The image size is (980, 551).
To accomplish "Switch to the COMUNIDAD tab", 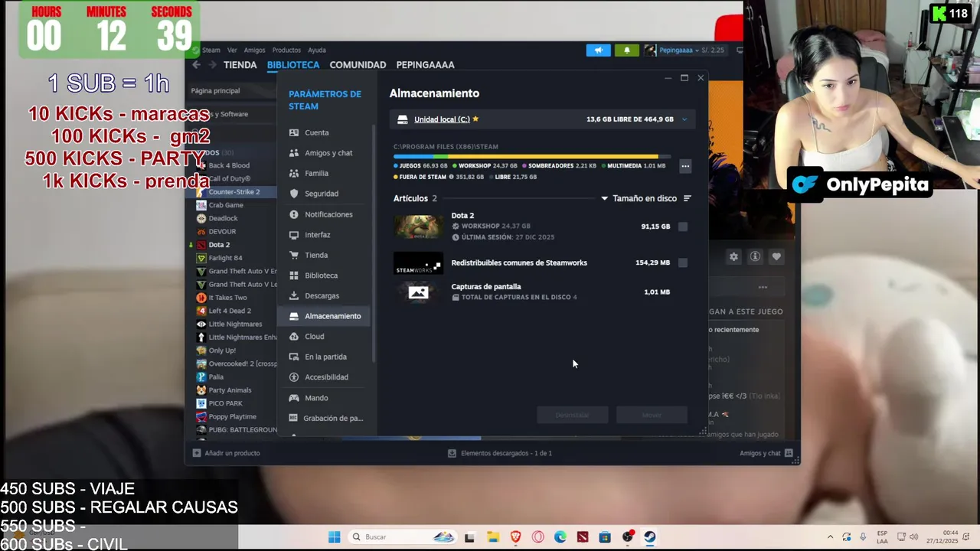I will click(358, 65).
